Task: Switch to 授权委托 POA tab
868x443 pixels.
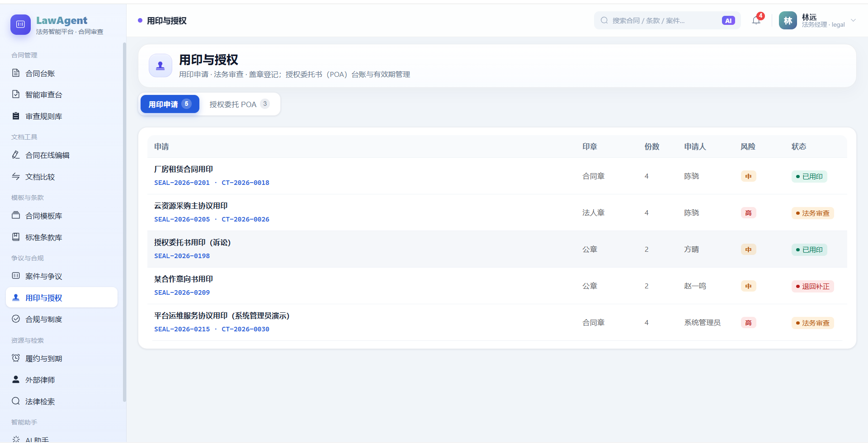Action: tap(240, 104)
